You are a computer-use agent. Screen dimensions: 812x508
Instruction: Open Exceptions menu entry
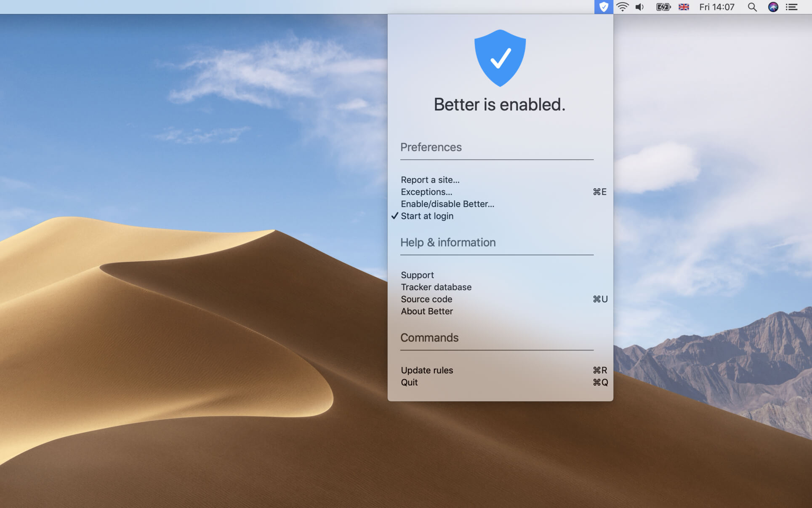pos(426,192)
